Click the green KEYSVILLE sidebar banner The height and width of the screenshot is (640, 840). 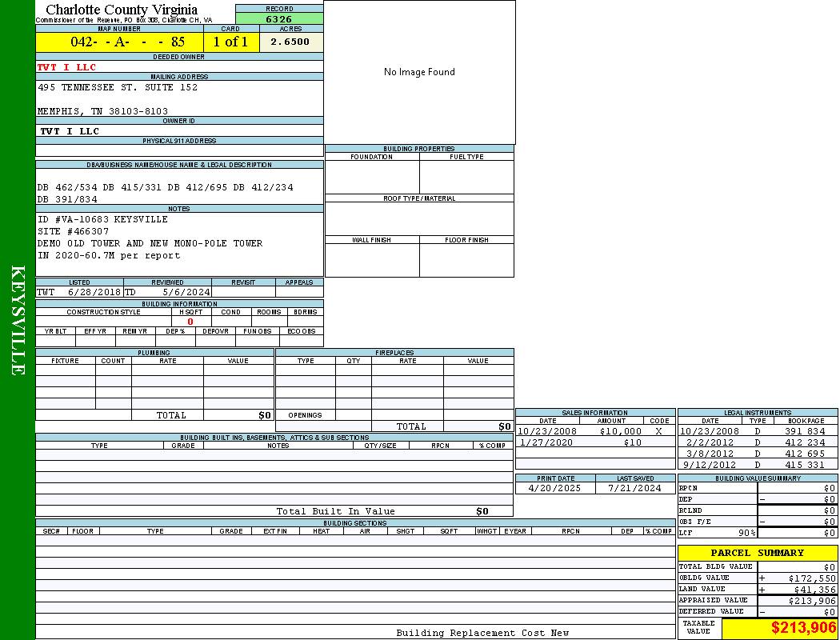click(18, 320)
